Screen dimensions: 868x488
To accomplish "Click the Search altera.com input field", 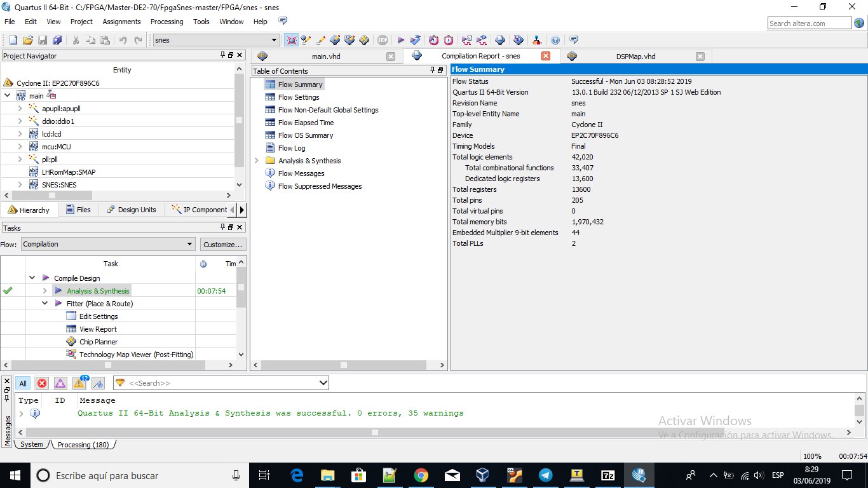I will tap(809, 24).
